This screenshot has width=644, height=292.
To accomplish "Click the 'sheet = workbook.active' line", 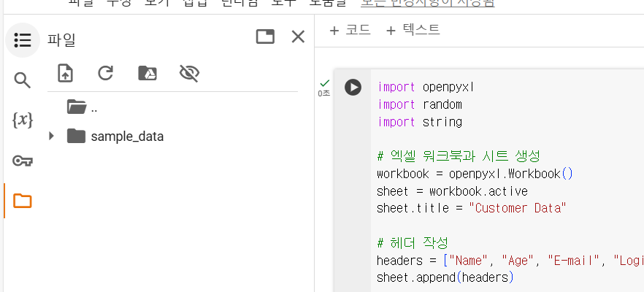I will pyautogui.click(x=452, y=191).
